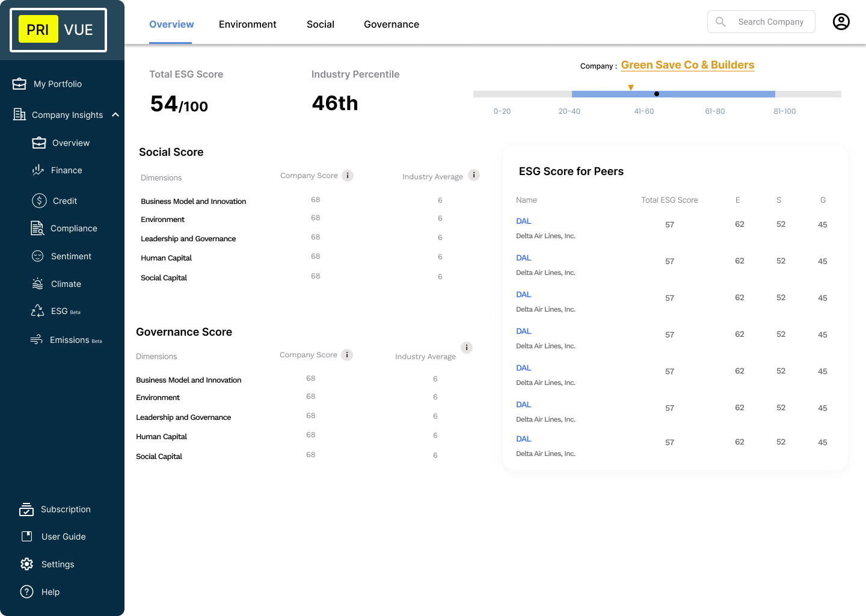This screenshot has height=616, width=866.
Task: Click info icon beside Social Company Score
Action: click(348, 176)
